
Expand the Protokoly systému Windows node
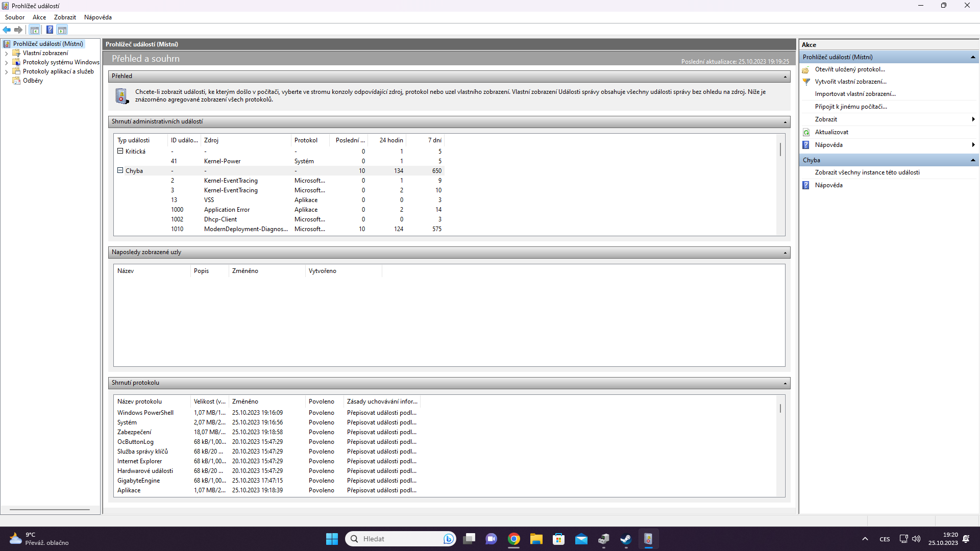tap(6, 62)
